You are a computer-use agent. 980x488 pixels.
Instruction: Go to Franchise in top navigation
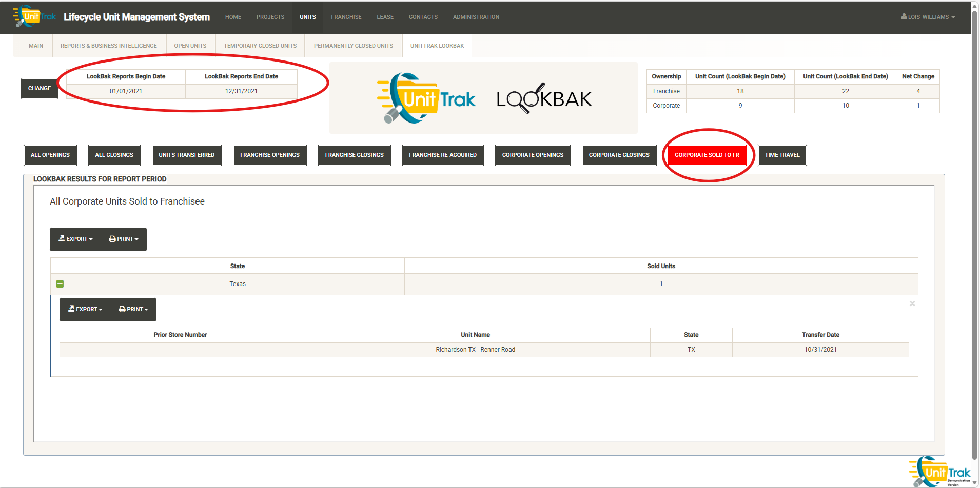(346, 17)
